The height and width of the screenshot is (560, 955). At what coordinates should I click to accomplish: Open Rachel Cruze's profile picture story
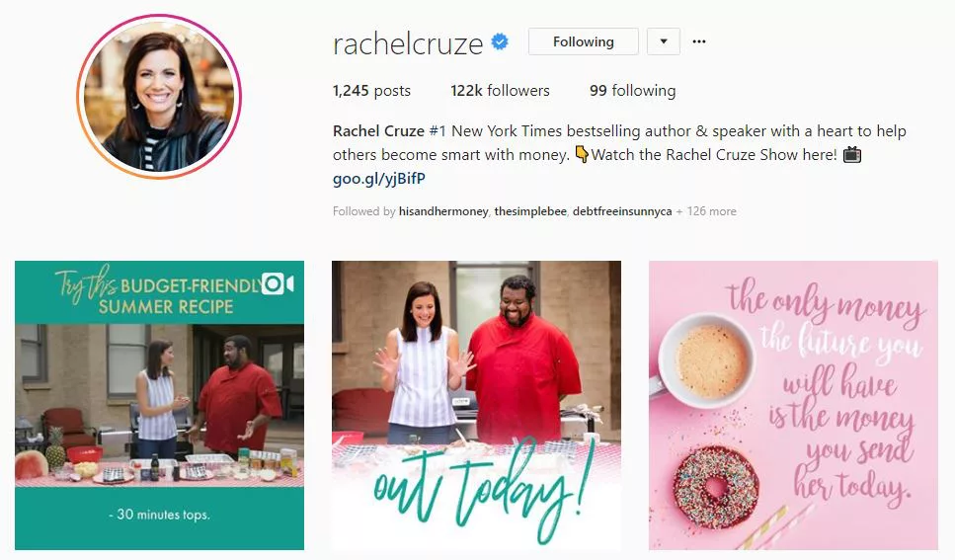point(159,96)
